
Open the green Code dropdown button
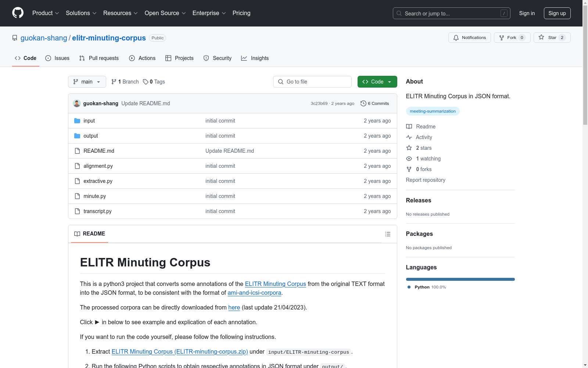(x=377, y=82)
